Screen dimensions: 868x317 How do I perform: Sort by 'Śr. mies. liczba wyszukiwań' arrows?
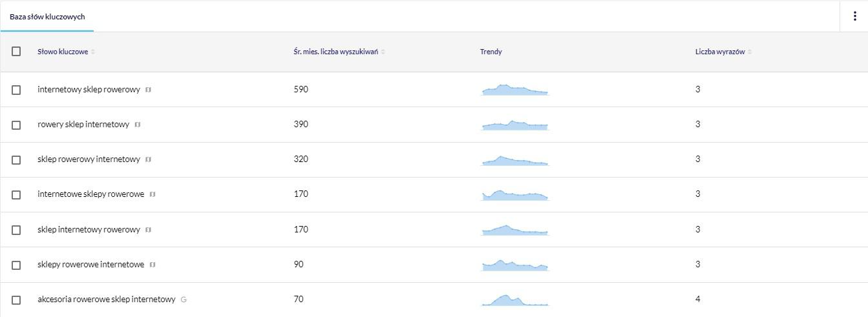(x=383, y=52)
